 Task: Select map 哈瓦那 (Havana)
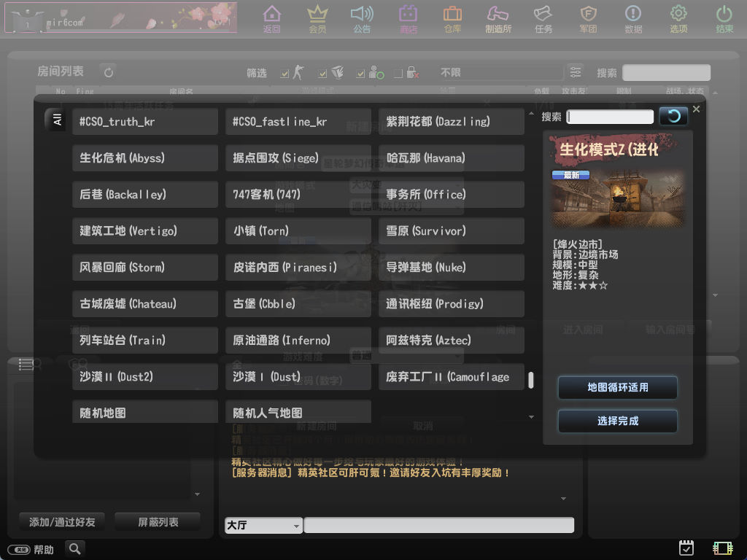451,157
